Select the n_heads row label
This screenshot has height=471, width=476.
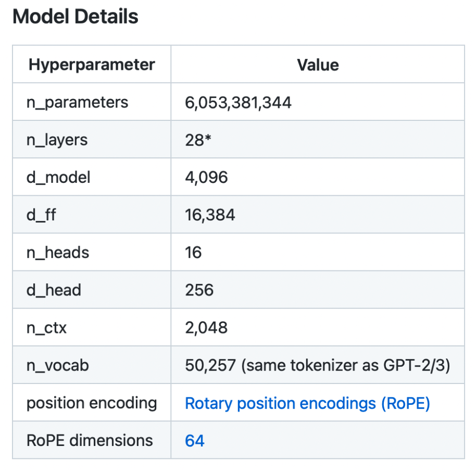(58, 253)
